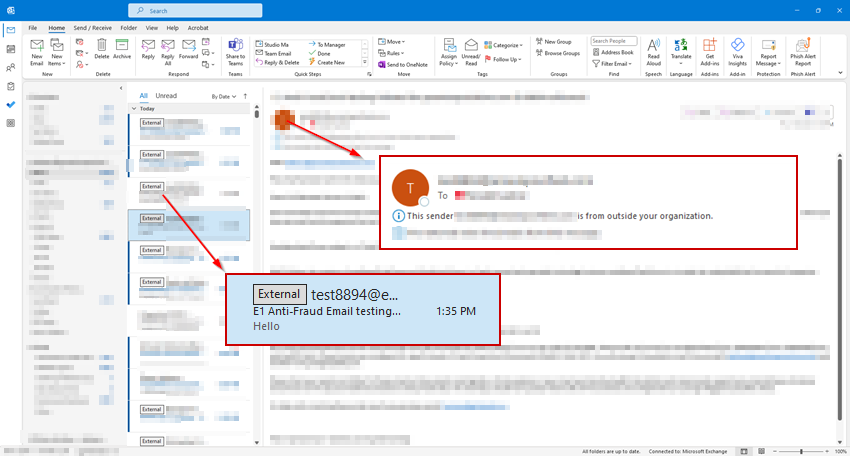850x456 pixels.
Task: Run the To Manager quick step
Action: point(327,44)
